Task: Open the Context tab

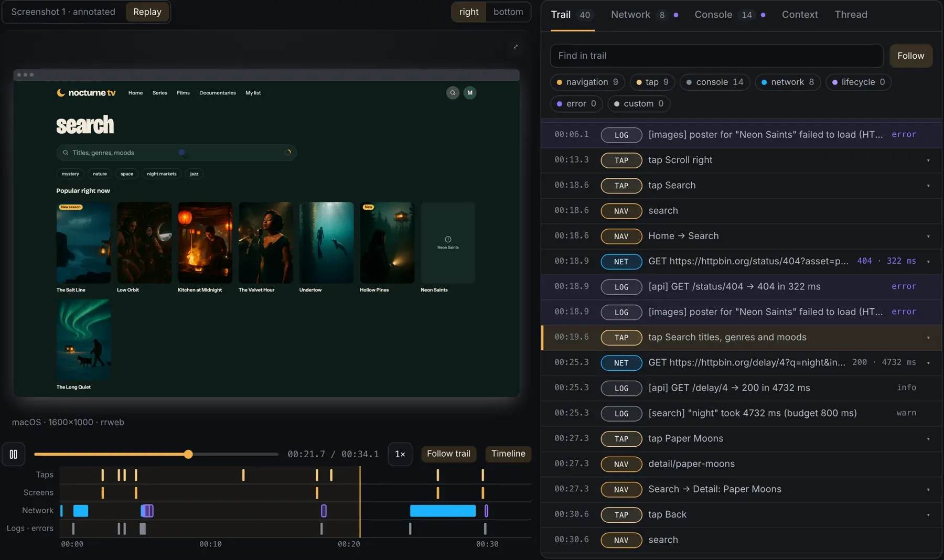Action: [800, 15]
